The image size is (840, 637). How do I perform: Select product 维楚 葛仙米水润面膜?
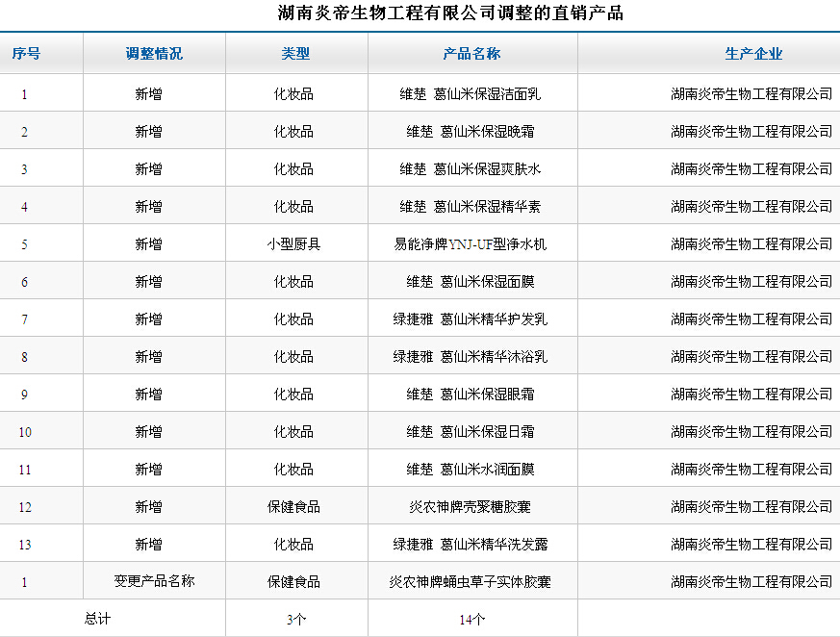[471, 470]
